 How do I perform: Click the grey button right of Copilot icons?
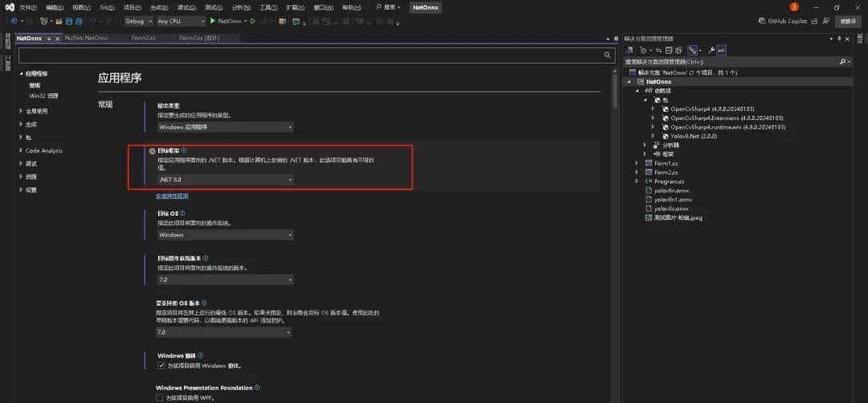tap(848, 21)
